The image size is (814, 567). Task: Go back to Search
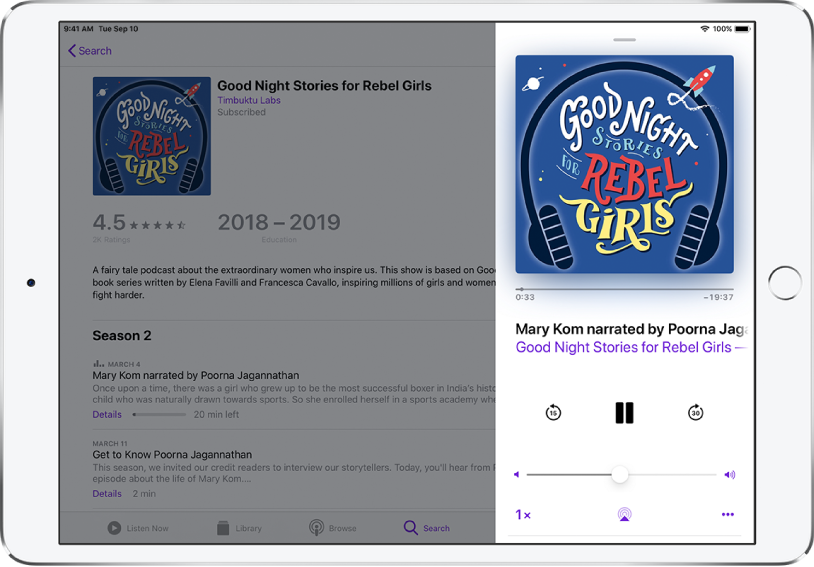click(x=89, y=51)
